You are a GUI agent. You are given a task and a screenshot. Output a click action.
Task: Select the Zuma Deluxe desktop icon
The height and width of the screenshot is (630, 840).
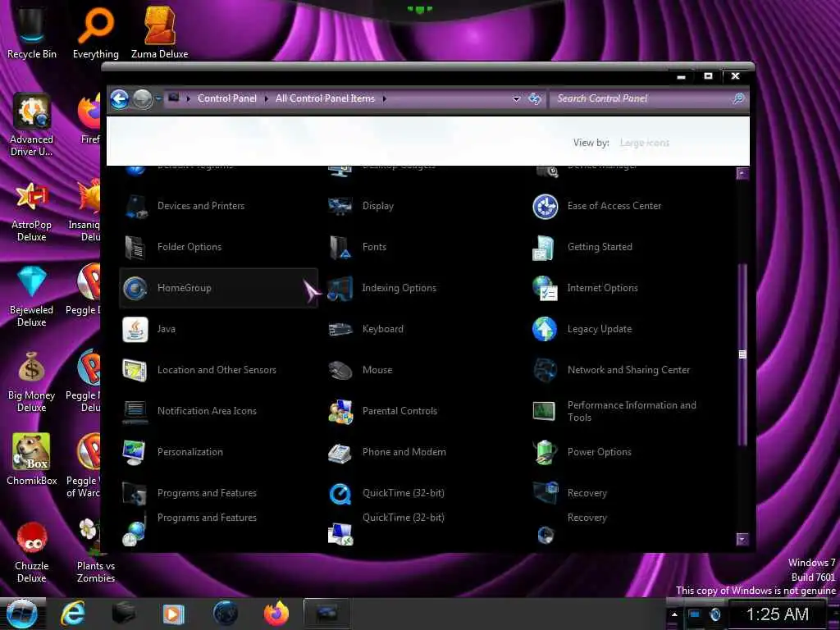[x=160, y=33]
